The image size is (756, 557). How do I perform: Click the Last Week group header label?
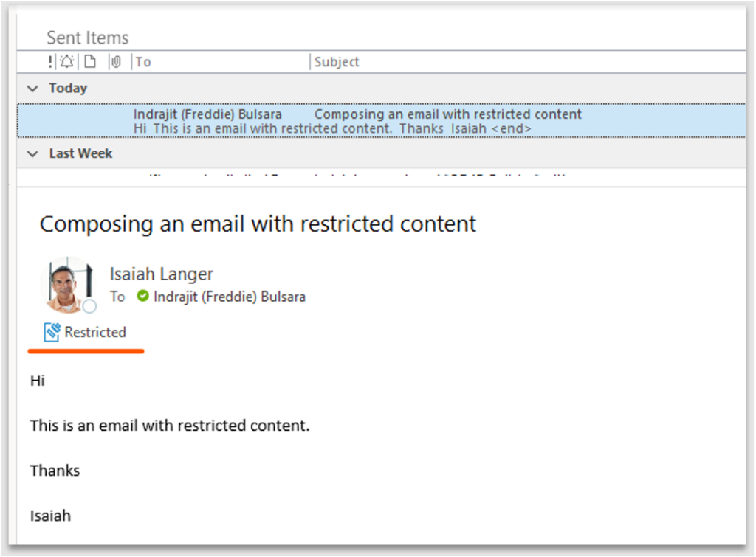coord(80,154)
